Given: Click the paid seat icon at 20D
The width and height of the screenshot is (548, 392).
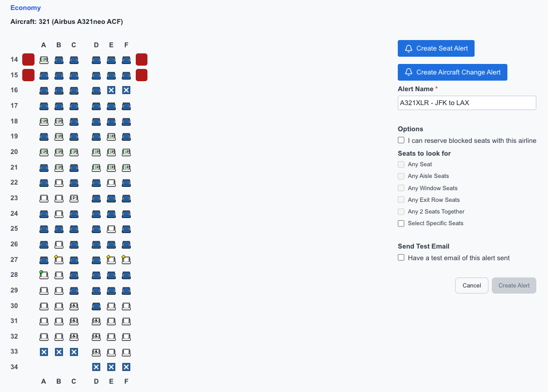Looking at the screenshot, I should coord(96,152).
